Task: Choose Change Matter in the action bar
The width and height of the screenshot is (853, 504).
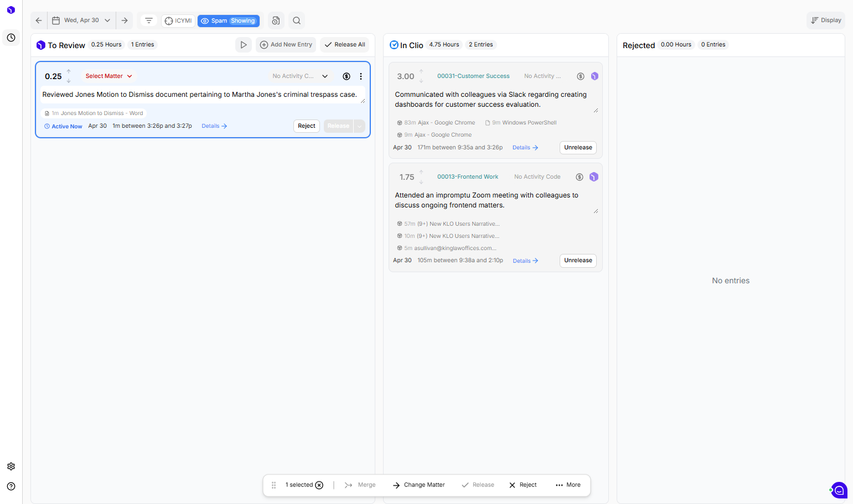Action: pos(419,485)
